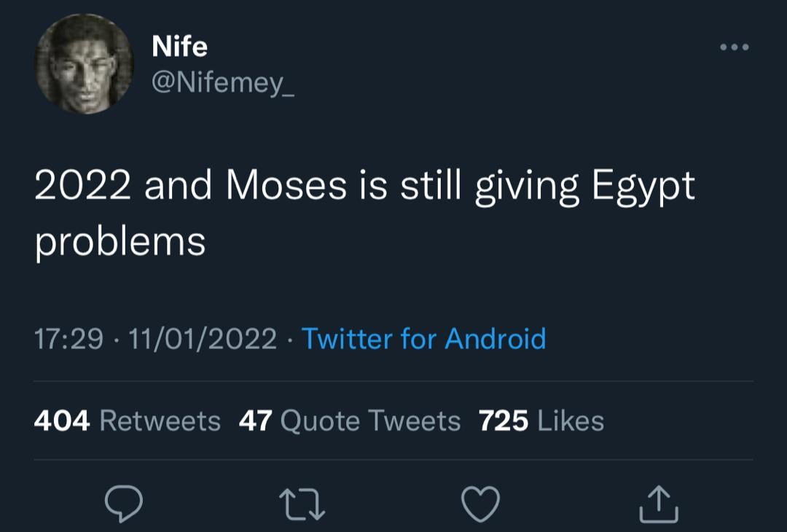Click the display name Nife
The height and width of the screenshot is (532, 787).
[x=179, y=46]
